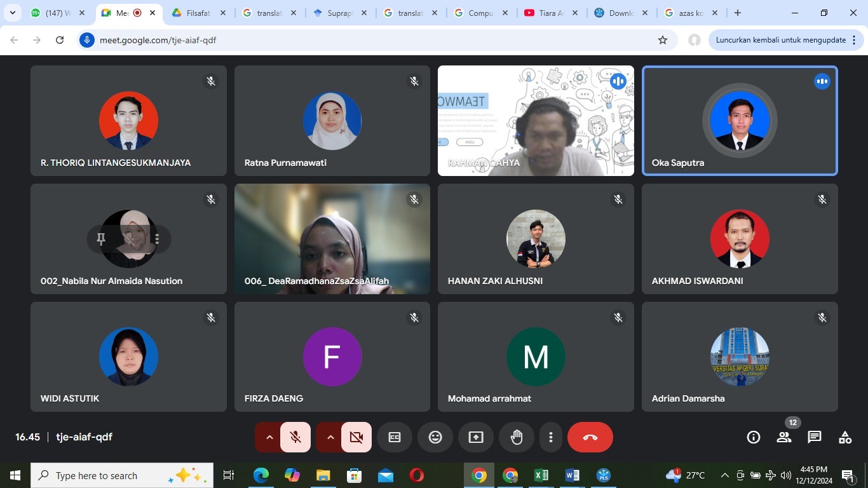Open the emoji reactions button
The width and height of the screenshot is (868, 488).
point(435,437)
